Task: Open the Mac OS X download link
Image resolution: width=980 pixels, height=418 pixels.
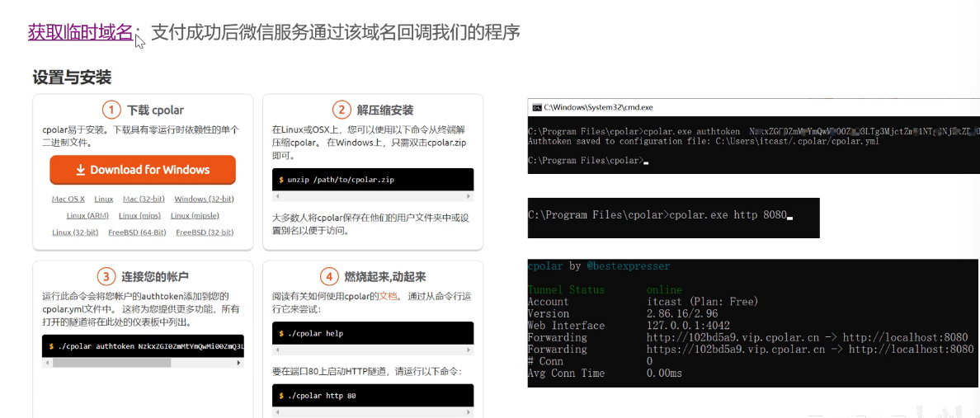Action: pos(68,199)
